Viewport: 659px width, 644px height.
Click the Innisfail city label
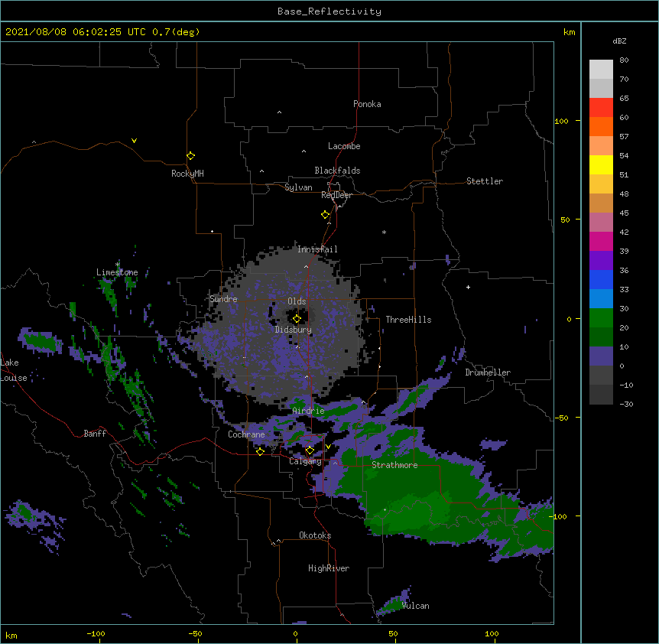coord(317,249)
